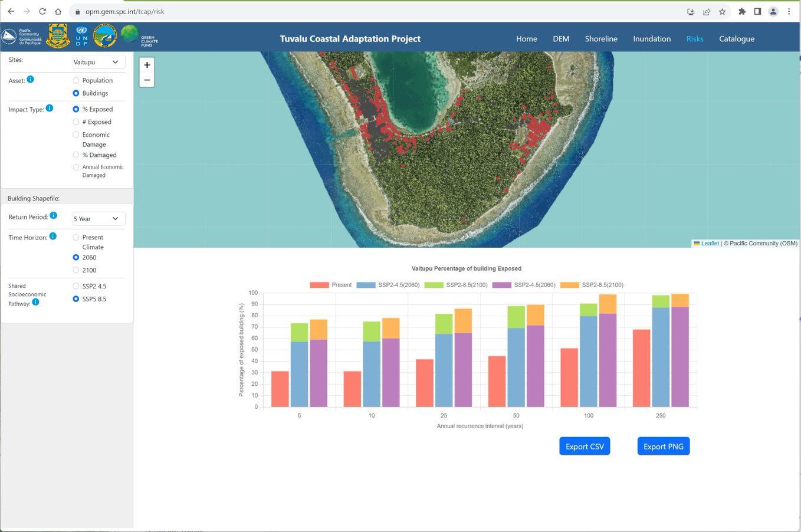Click Time Horizon info icon
The height and width of the screenshot is (532, 801).
53,236
